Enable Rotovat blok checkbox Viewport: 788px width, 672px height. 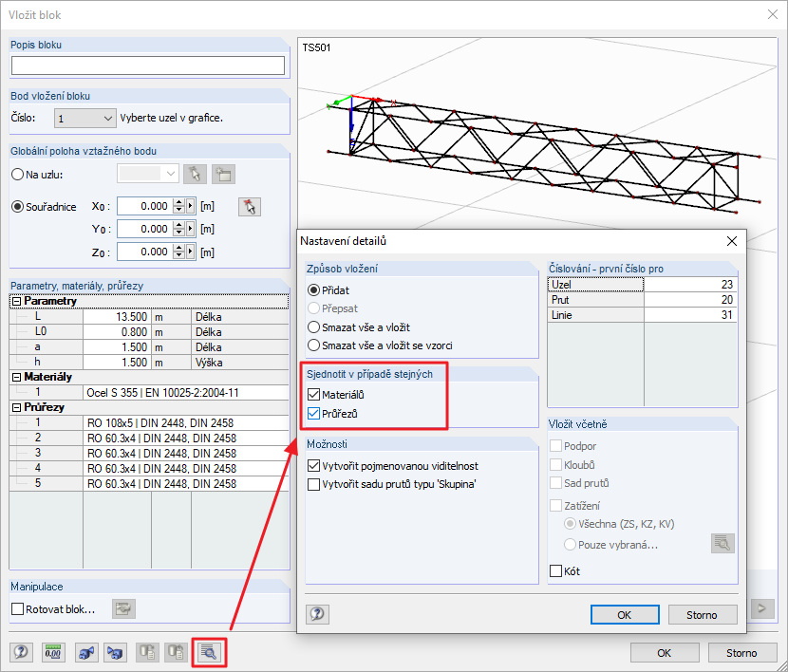pos(18,608)
